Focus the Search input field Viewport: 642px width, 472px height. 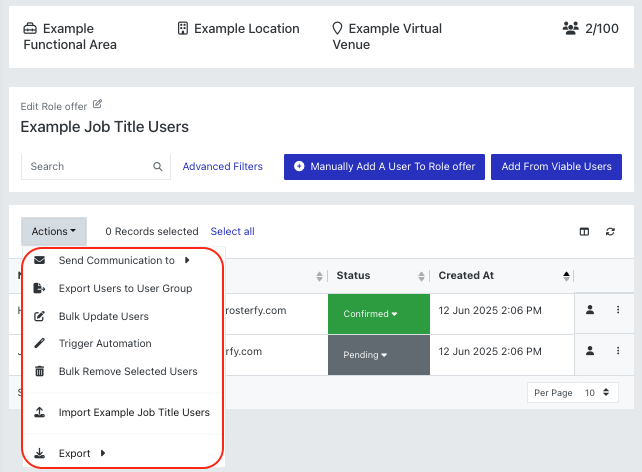coord(96,167)
